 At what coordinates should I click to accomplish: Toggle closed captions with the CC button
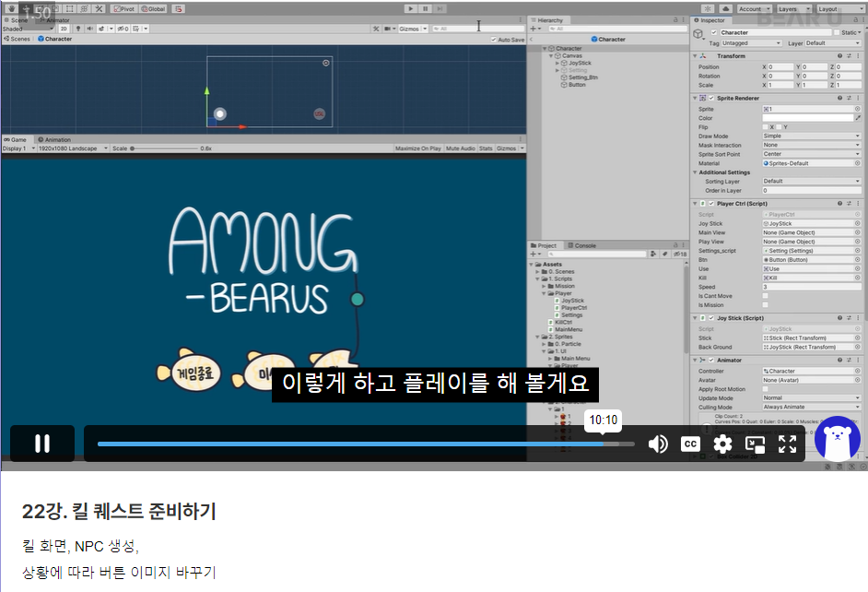(690, 444)
